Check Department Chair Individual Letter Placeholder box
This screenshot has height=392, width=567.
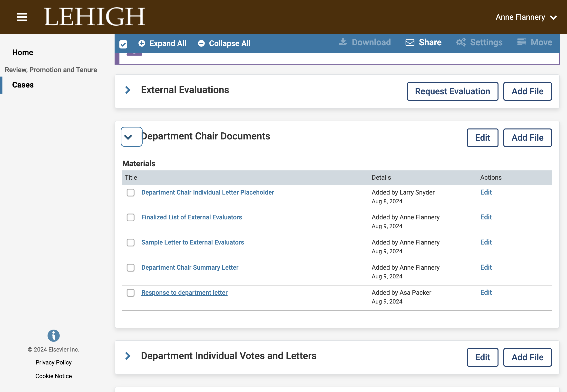(131, 193)
